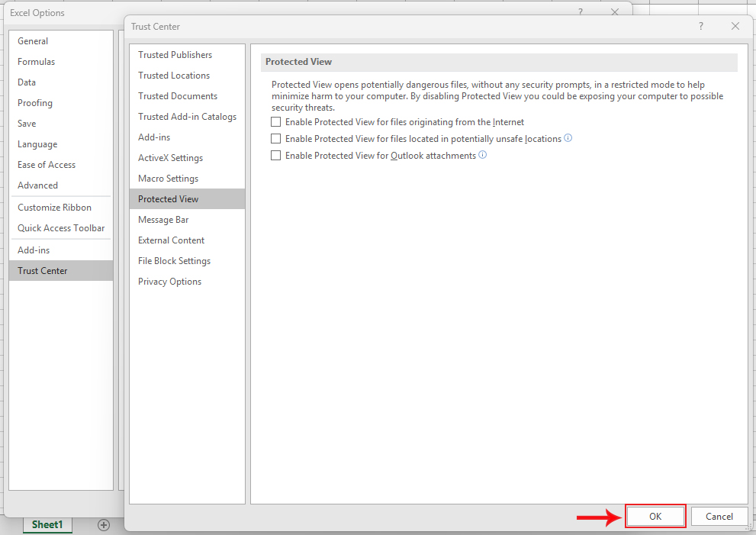Open Macro Settings category
The width and height of the screenshot is (756, 535).
(x=168, y=179)
